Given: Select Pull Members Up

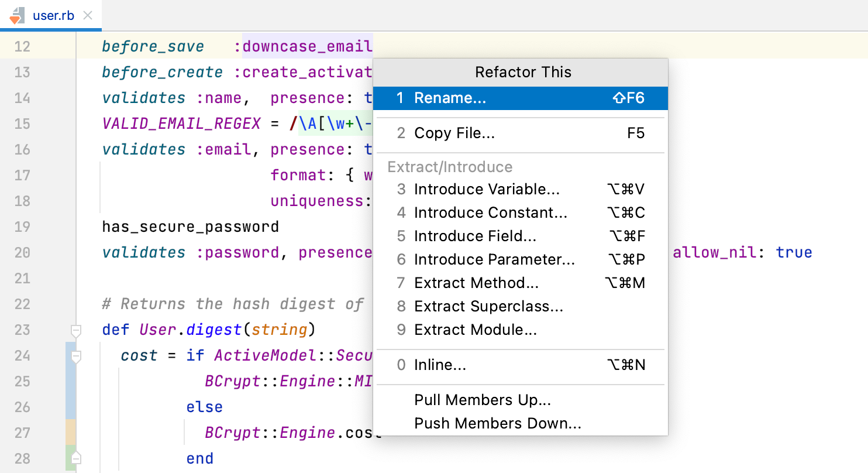Looking at the screenshot, I should 482,400.
